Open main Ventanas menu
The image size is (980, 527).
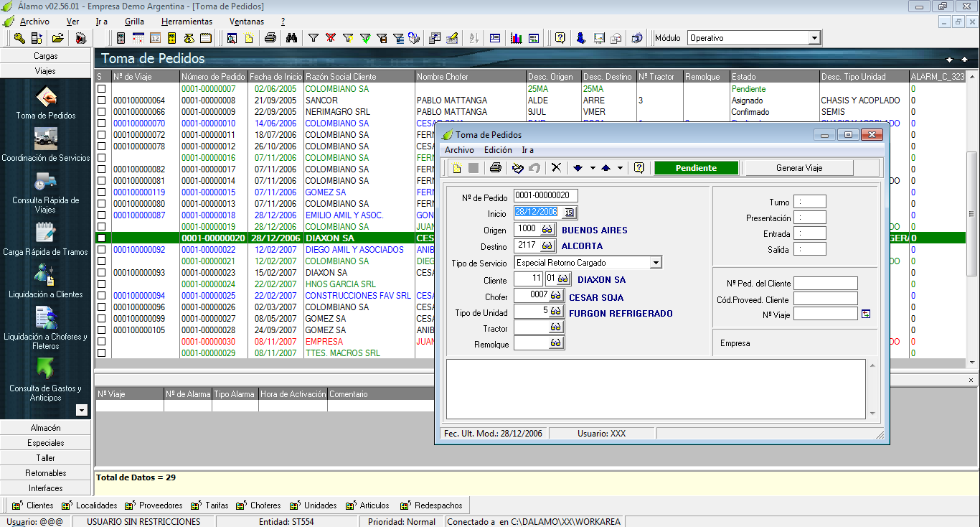click(x=247, y=22)
